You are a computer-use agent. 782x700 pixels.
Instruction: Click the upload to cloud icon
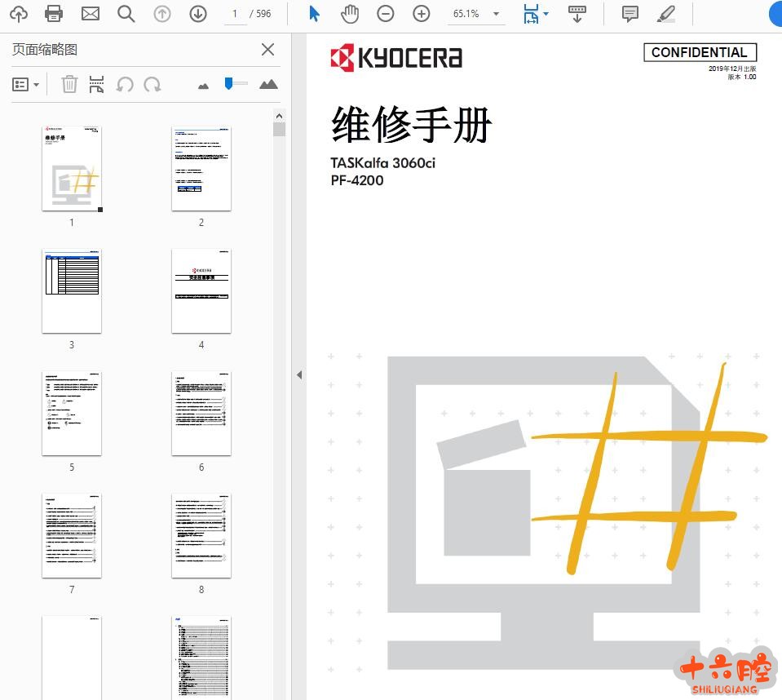tap(18, 14)
